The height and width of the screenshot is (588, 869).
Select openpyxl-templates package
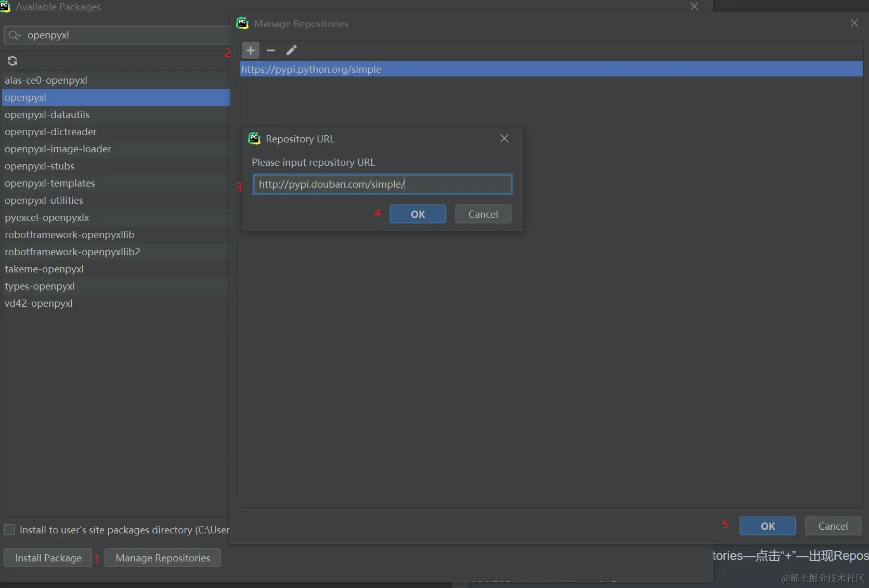pos(116,183)
